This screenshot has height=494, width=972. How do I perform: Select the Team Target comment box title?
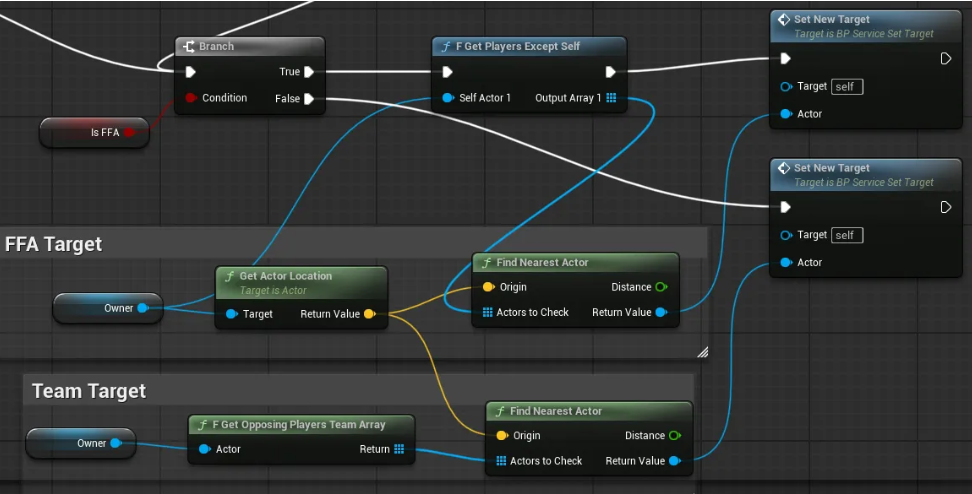[x=89, y=391]
